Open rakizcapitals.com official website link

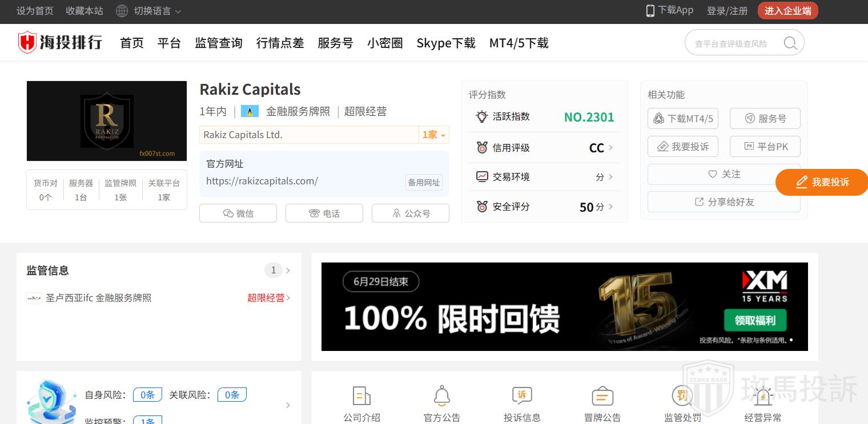coord(262,181)
